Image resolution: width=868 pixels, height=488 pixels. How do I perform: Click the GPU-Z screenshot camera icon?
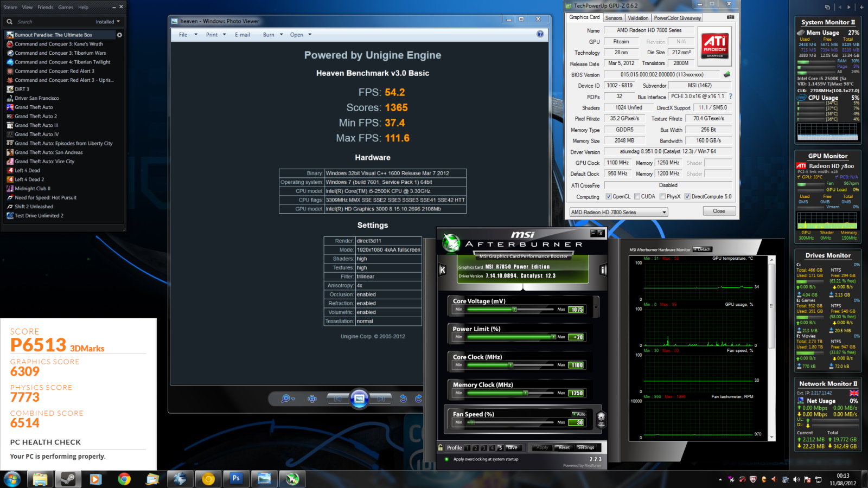coord(730,17)
